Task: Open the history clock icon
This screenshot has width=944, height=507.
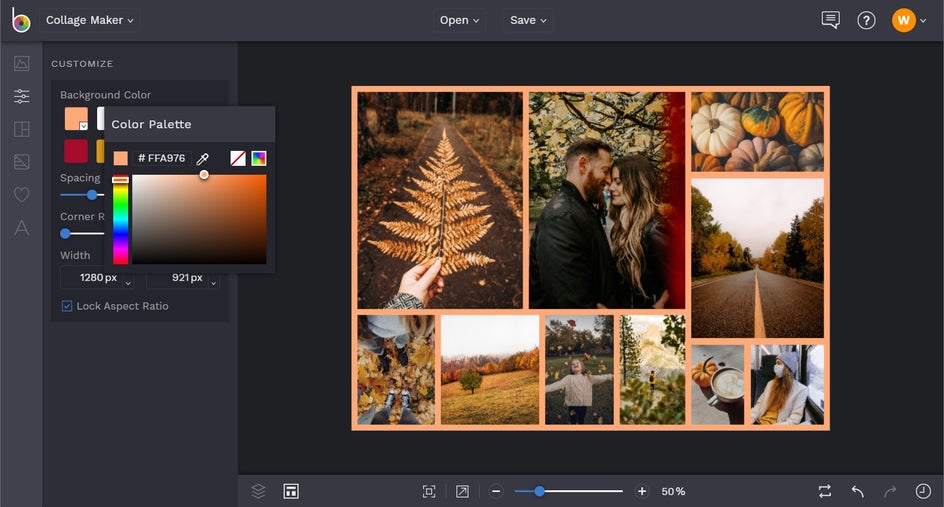Action: click(x=922, y=491)
